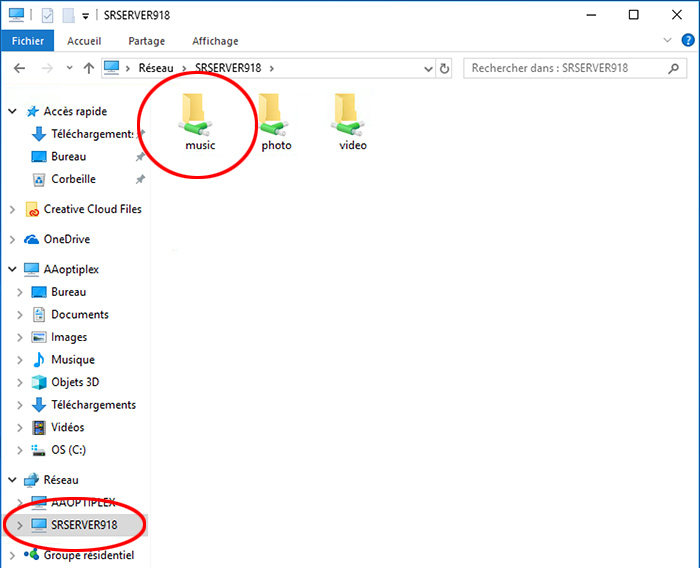The width and height of the screenshot is (700, 568).
Task: Open OS (C:) drive in sidebar
Action: 68,450
